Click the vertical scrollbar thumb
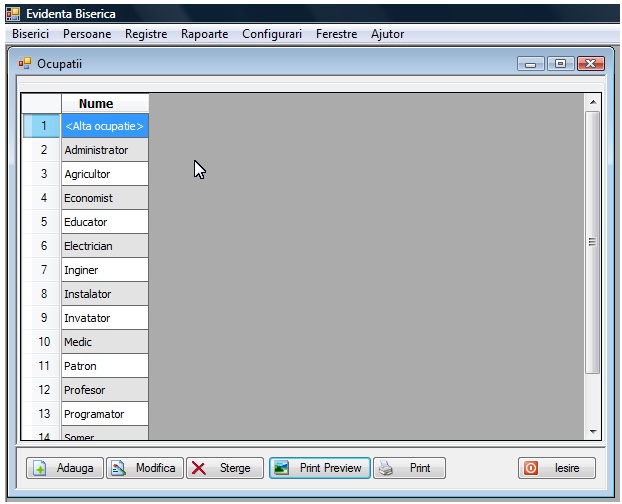Screen dimensions: 622x504 [x=592, y=240]
